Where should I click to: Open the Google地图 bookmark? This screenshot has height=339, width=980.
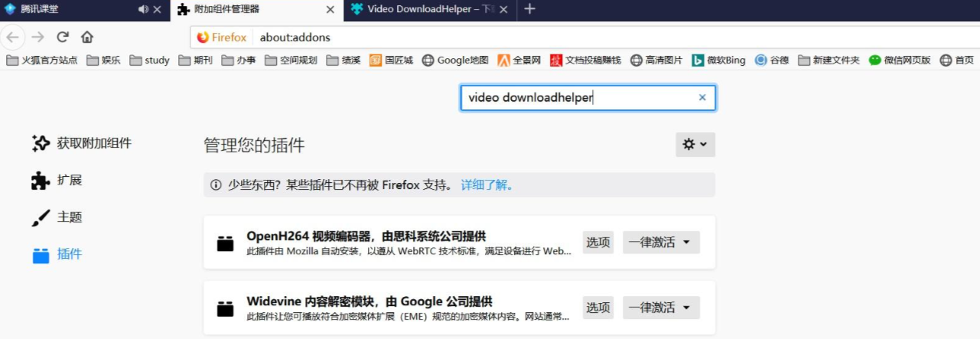point(455,60)
